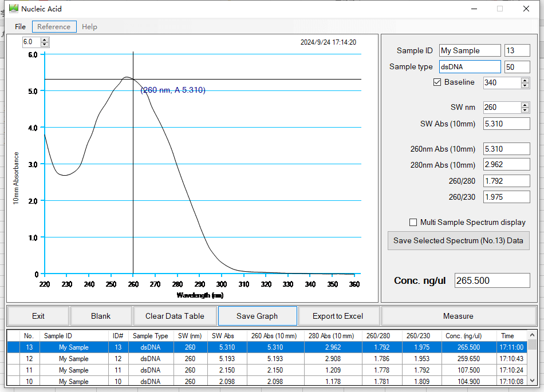Screen dimensions: 544x392
Task: Click the Blank button
Action: point(101,316)
